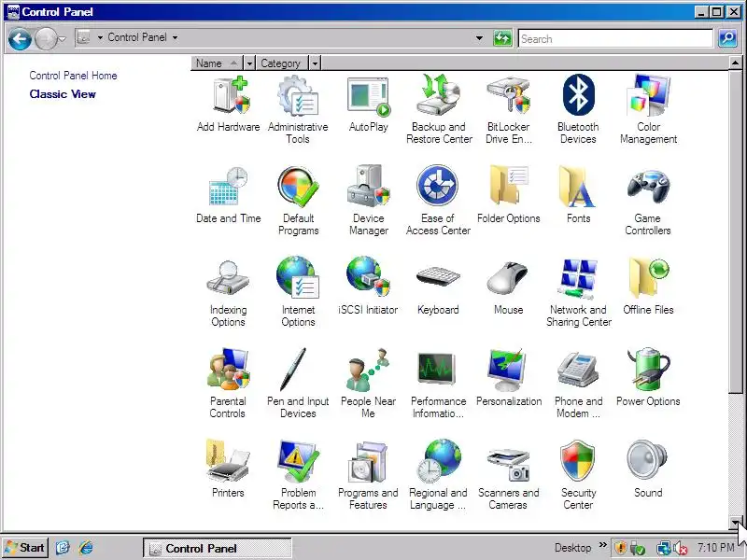Click the security shield tray icon

[620, 548]
